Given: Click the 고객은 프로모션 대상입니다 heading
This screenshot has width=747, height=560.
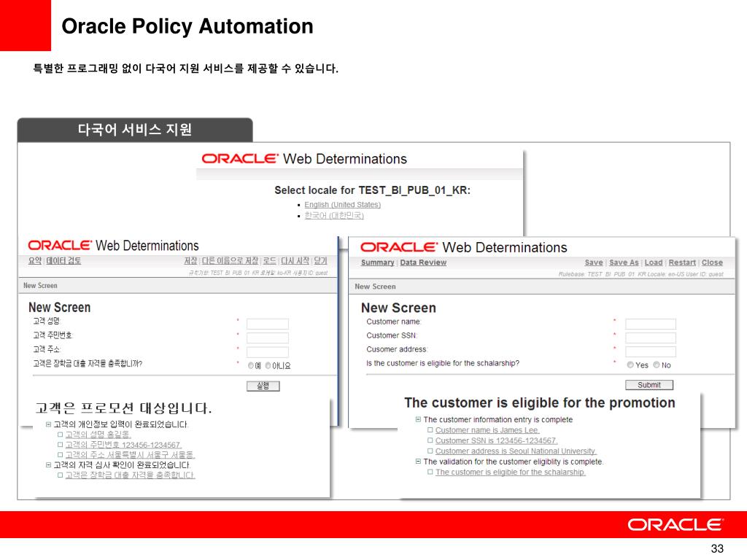Looking at the screenshot, I should 123,408.
